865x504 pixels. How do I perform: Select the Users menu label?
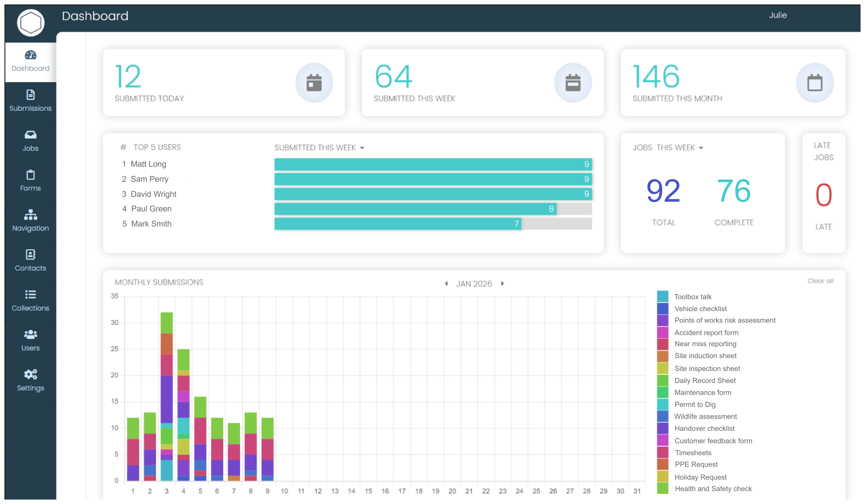(30, 348)
